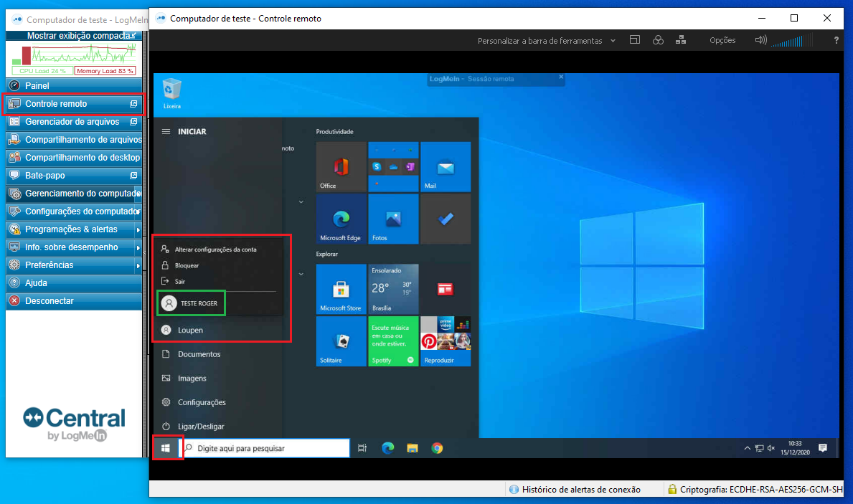Click the Digite aqui para pesquisar box
This screenshot has height=504, width=853.
[x=265, y=448]
